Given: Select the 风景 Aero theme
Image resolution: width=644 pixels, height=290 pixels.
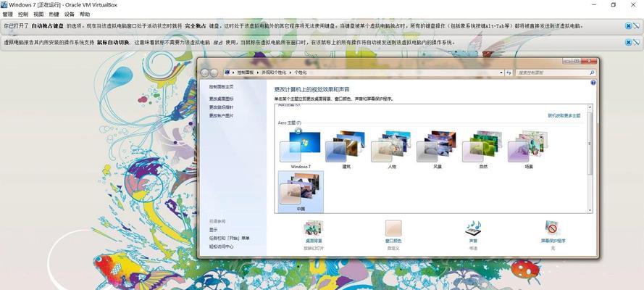Looking at the screenshot, I should pos(438,148).
